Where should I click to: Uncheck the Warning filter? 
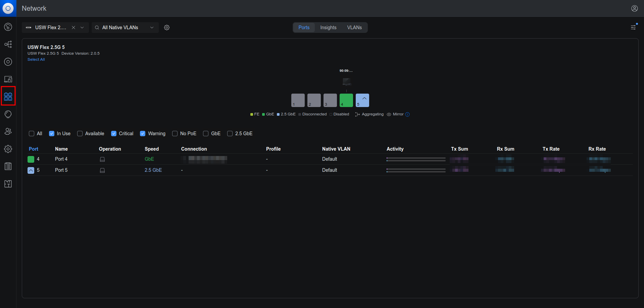(x=143, y=134)
